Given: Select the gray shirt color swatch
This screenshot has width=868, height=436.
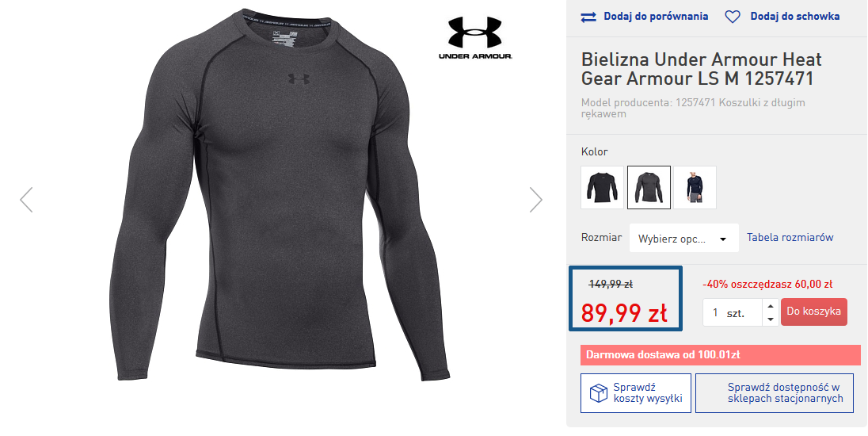Looking at the screenshot, I should point(649,187).
